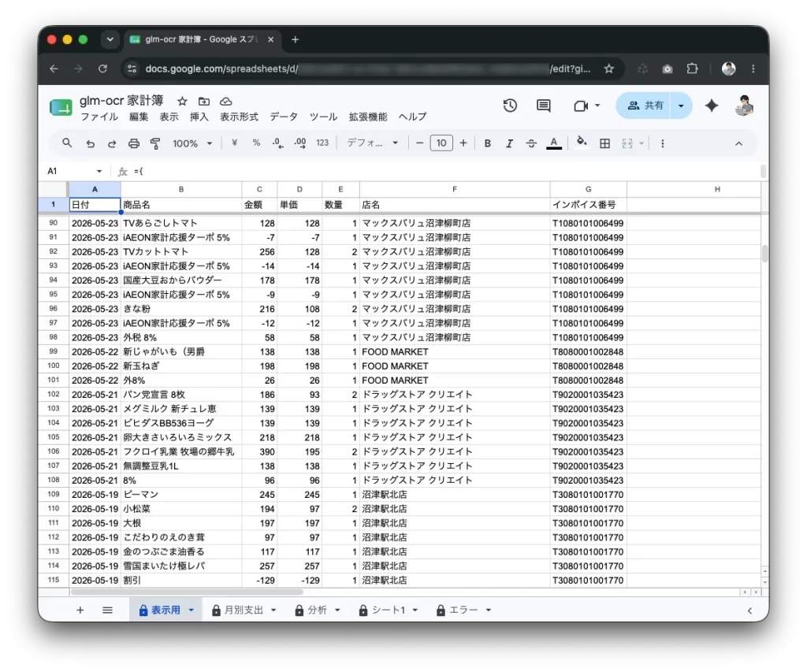Image resolution: width=807 pixels, height=672 pixels.
Task: Open version history clock icon
Action: tap(510, 106)
